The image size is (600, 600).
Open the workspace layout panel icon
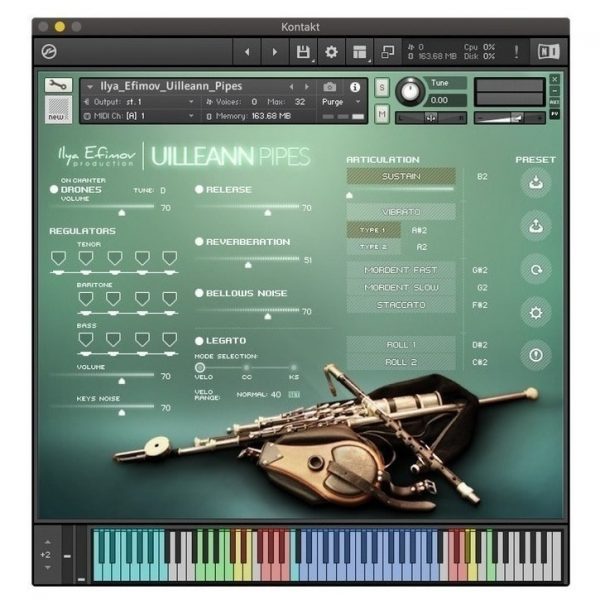tap(359, 52)
